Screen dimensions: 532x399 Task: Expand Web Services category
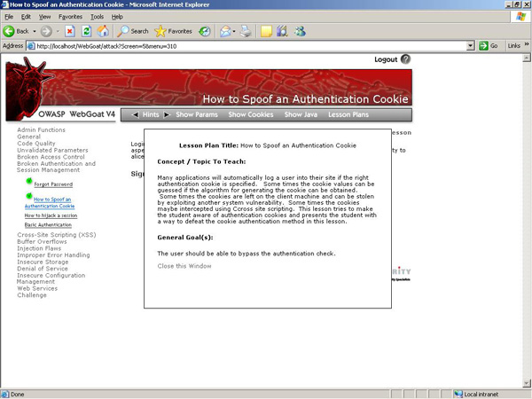click(37, 288)
